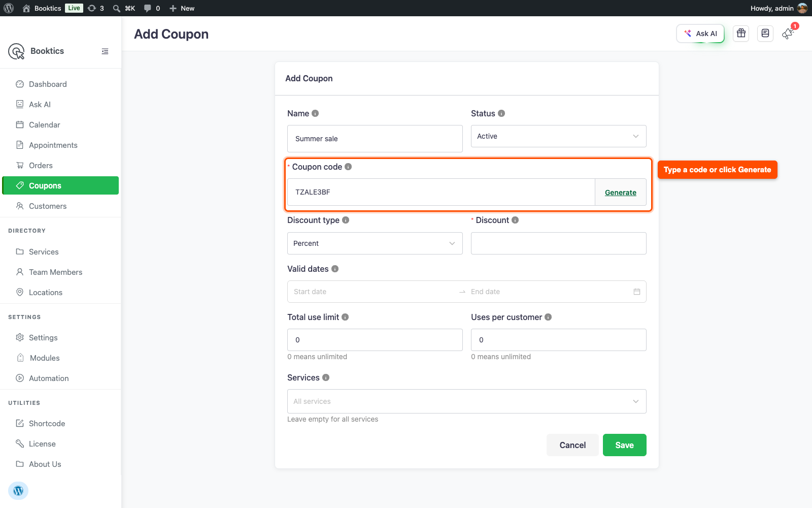Click the Cancel button
This screenshot has height=508, width=812.
click(572, 445)
